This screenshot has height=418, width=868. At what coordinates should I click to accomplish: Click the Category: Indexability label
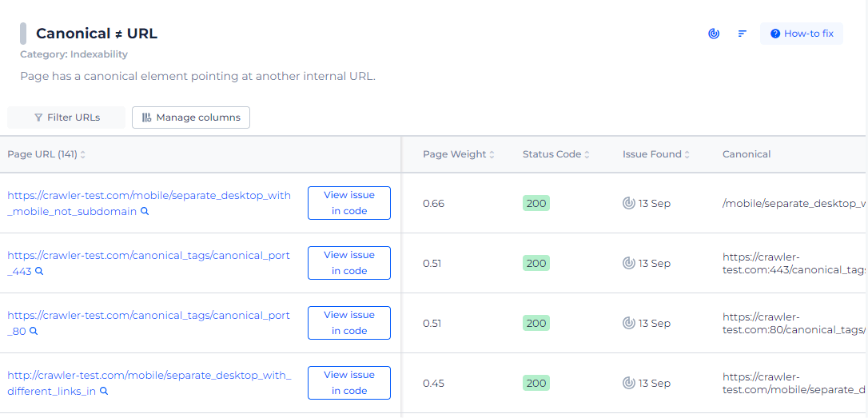(74, 54)
